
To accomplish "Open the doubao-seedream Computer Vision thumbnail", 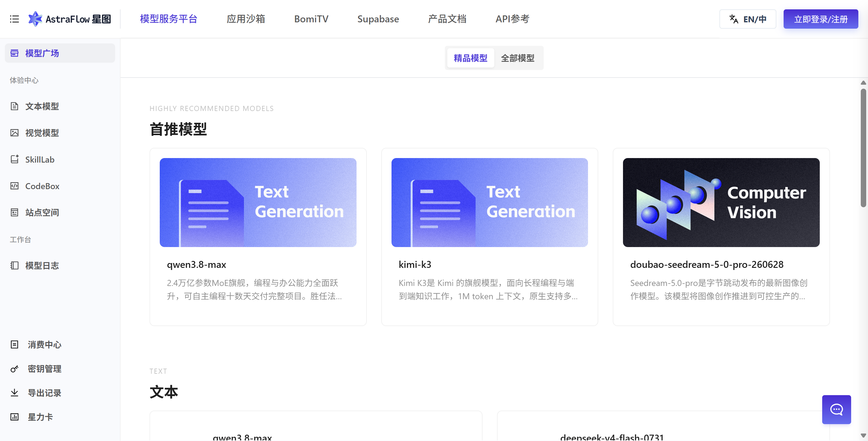I will coord(721,202).
